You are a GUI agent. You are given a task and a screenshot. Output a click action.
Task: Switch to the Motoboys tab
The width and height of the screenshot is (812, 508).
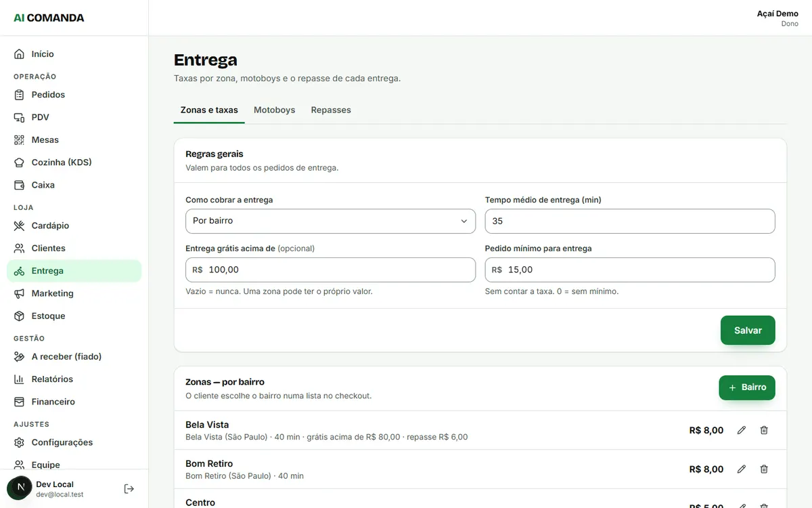[274, 110]
